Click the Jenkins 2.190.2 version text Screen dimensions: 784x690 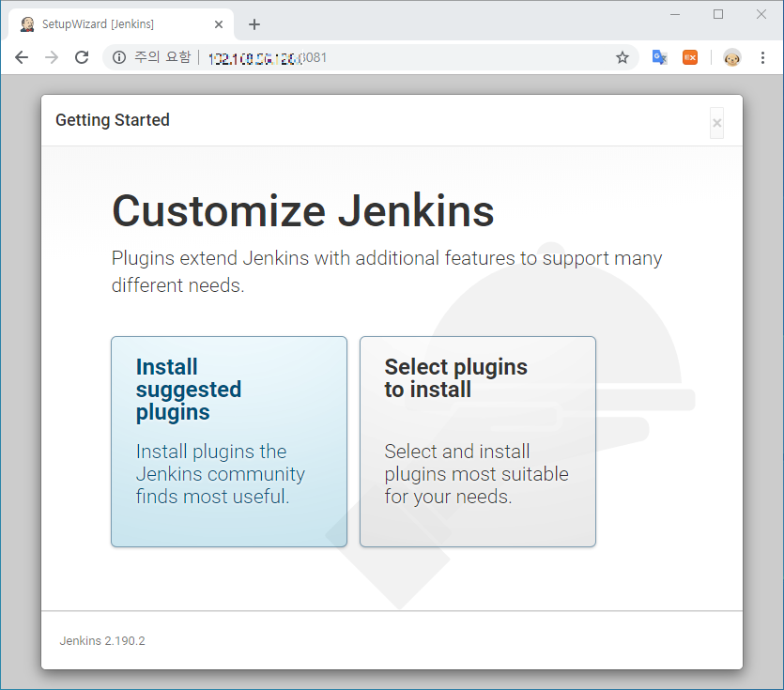pyautogui.click(x=102, y=641)
